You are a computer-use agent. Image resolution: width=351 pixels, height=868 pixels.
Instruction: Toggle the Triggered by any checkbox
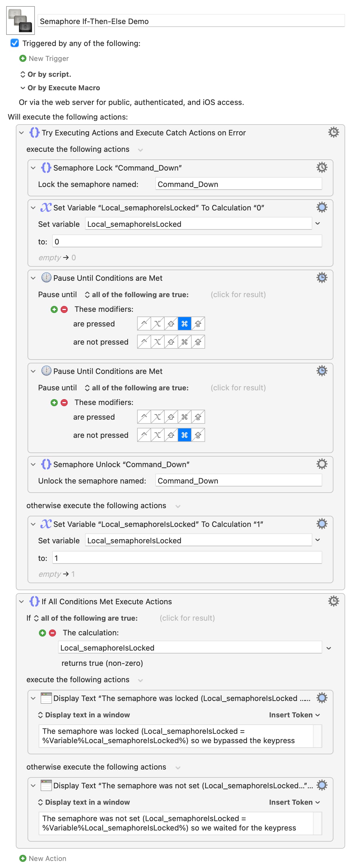pyautogui.click(x=14, y=43)
